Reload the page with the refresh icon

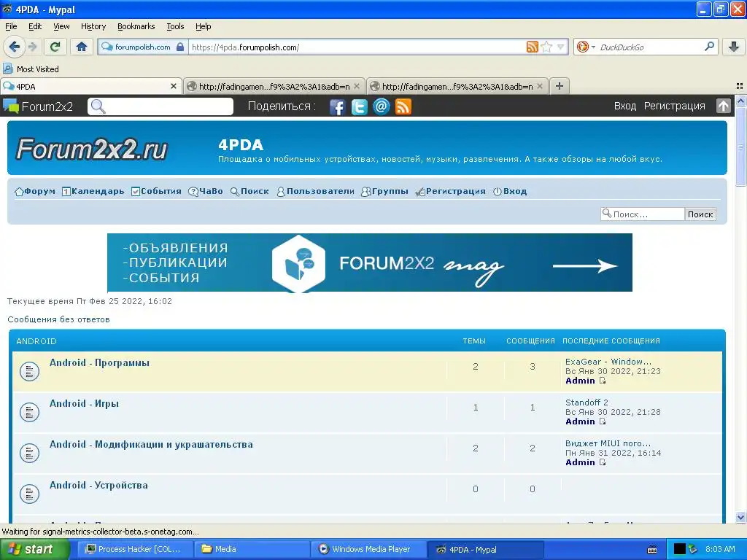coord(55,47)
